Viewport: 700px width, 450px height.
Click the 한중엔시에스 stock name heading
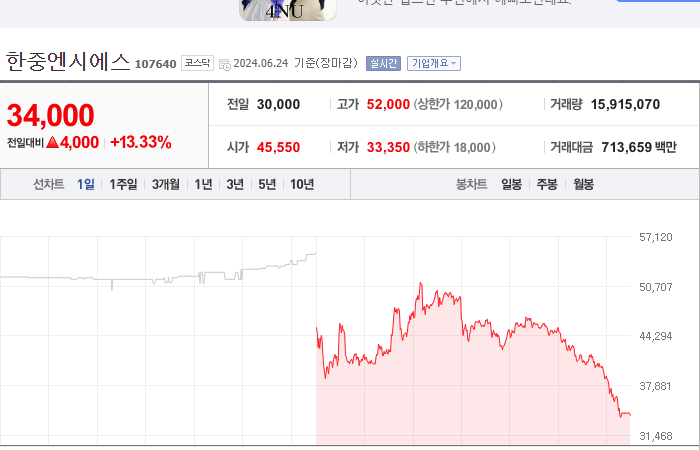tap(68, 62)
